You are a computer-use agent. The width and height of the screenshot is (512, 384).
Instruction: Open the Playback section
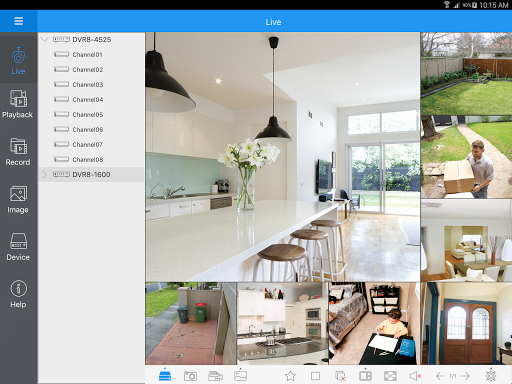18,104
